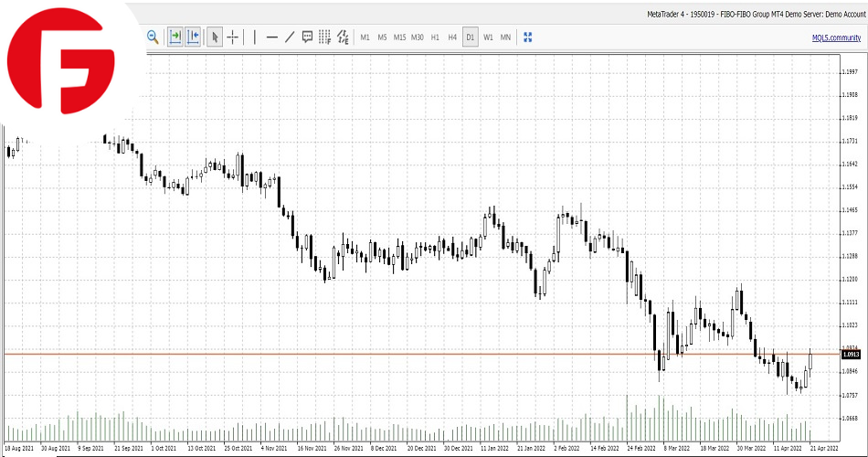Change chart period to W1
The image size is (868, 457).
(488, 37)
